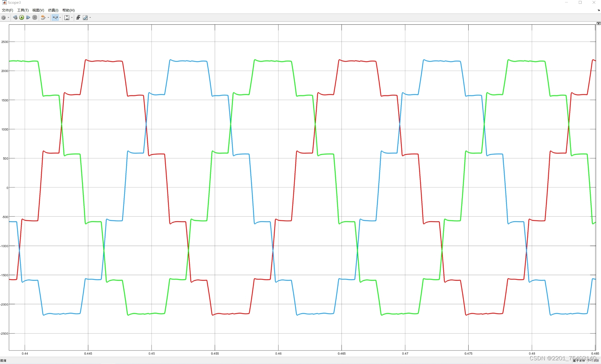
Task: Click the -2500 y-axis tick label
Action: click(x=4, y=334)
